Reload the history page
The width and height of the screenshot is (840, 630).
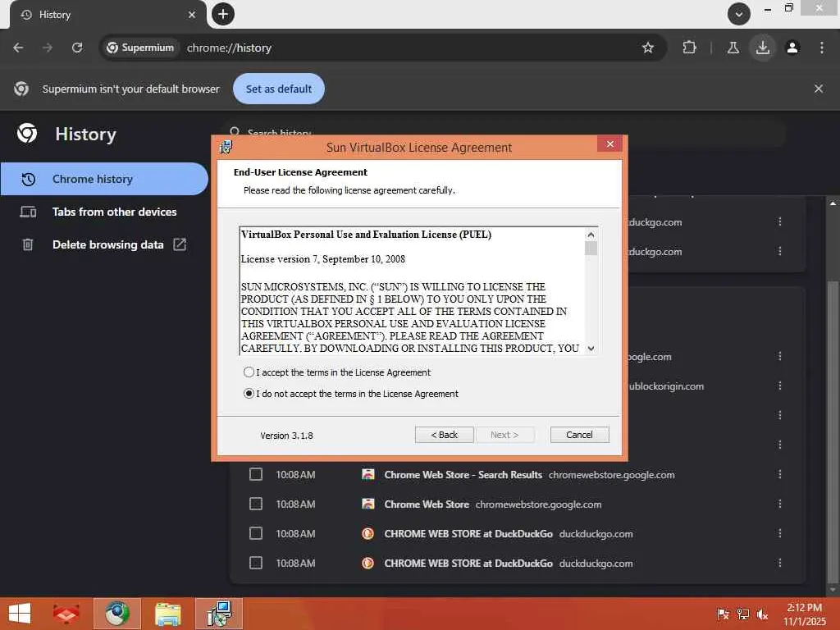click(77, 48)
